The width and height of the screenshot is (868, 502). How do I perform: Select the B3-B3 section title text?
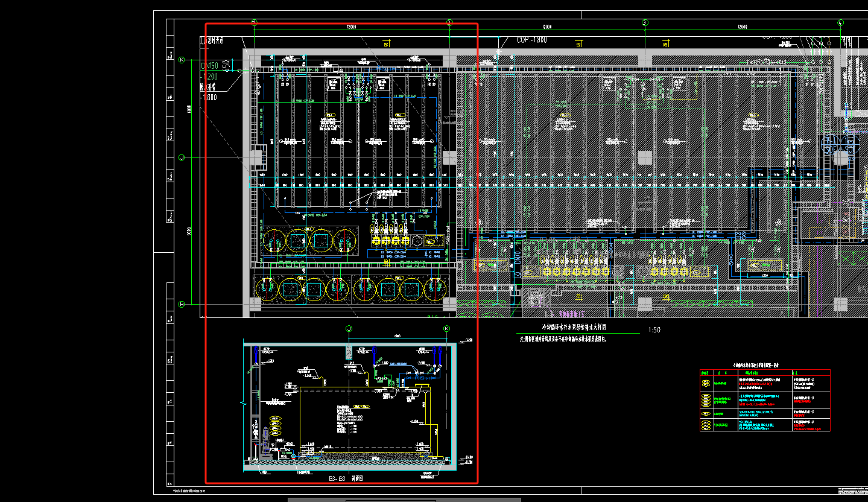tap(346, 478)
